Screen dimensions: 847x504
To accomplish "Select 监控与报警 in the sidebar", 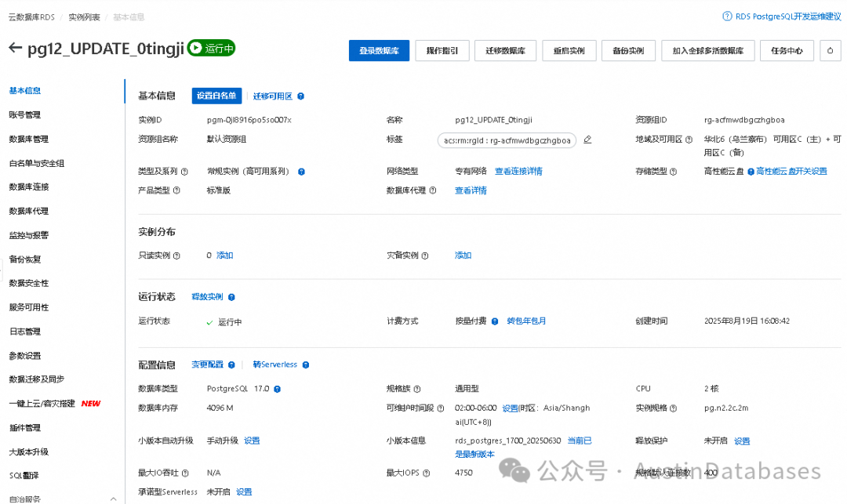I will click(x=29, y=235).
